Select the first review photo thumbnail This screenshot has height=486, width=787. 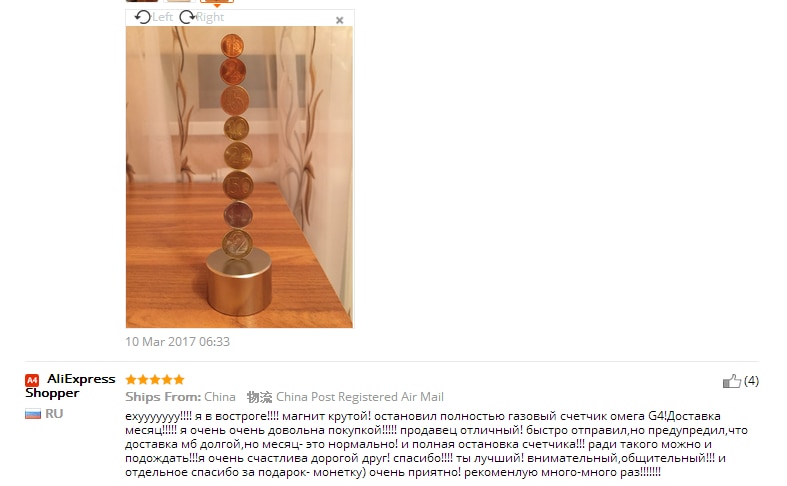click(x=142, y=1)
